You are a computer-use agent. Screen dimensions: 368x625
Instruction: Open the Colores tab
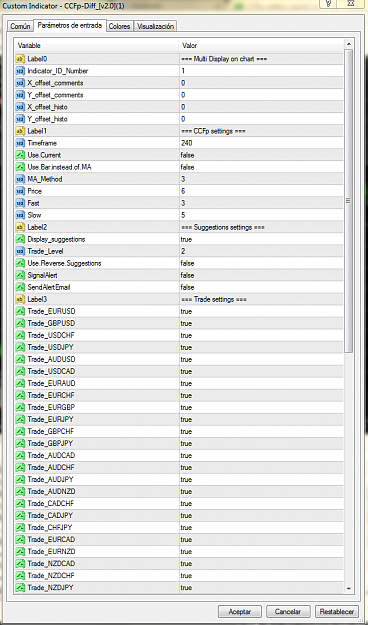point(120,26)
